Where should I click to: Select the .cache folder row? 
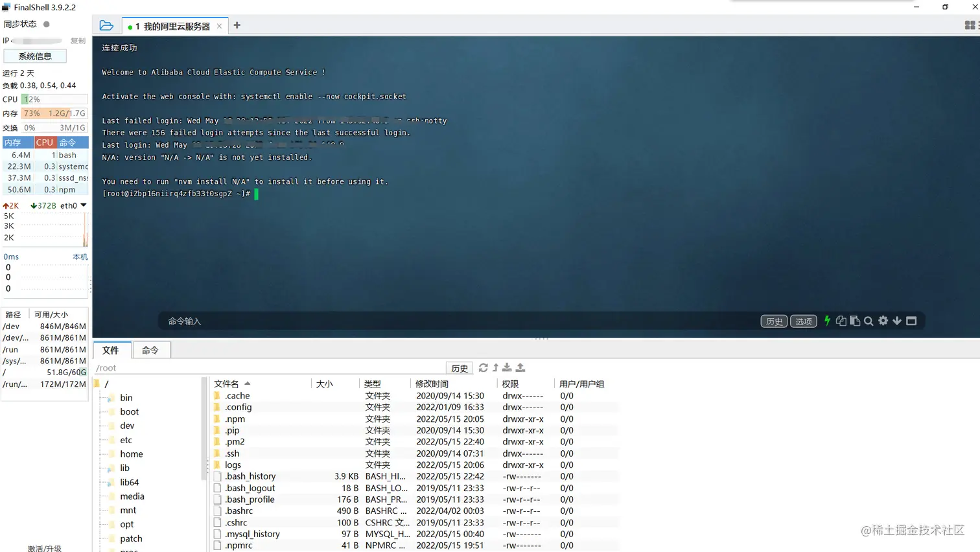click(x=415, y=396)
